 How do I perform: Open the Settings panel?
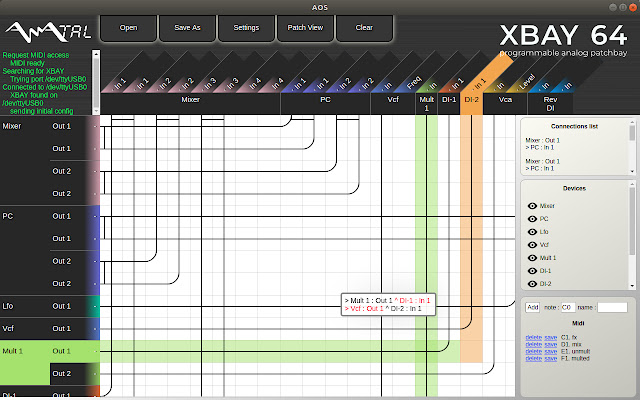(246, 28)
